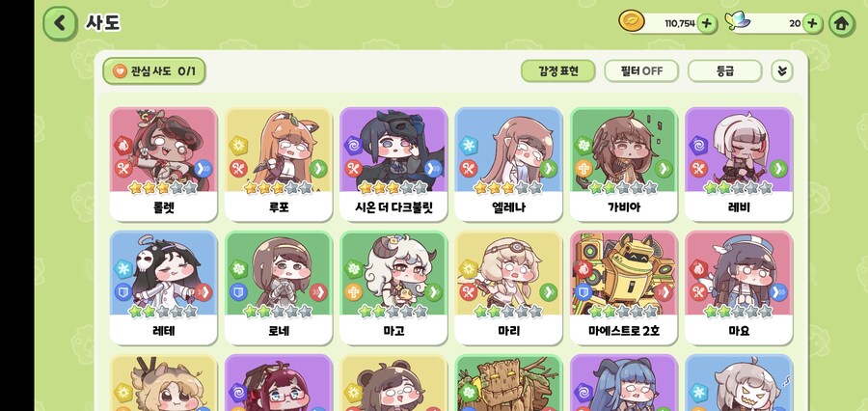Open the home screen icon
Image resolution: width=868 pixels, height=411 pixels.
point(841,23)
